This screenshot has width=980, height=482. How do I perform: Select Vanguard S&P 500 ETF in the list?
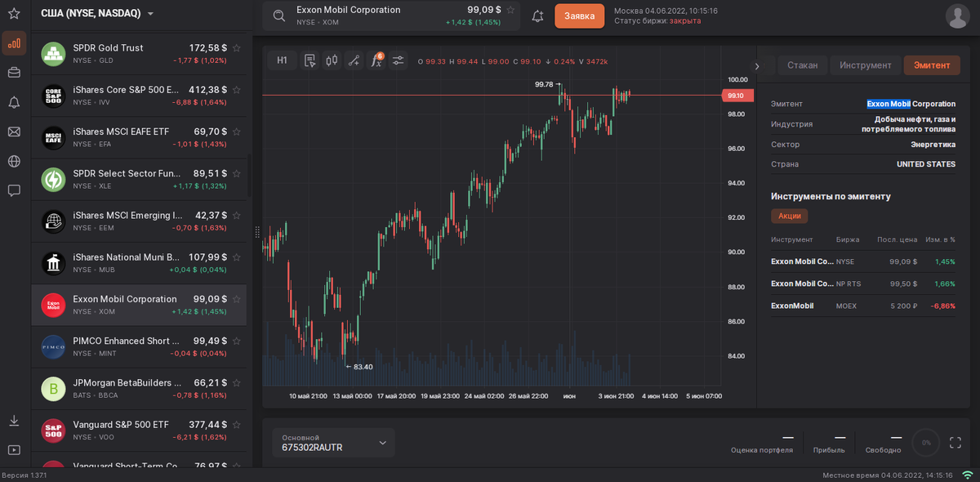(139, 431)
